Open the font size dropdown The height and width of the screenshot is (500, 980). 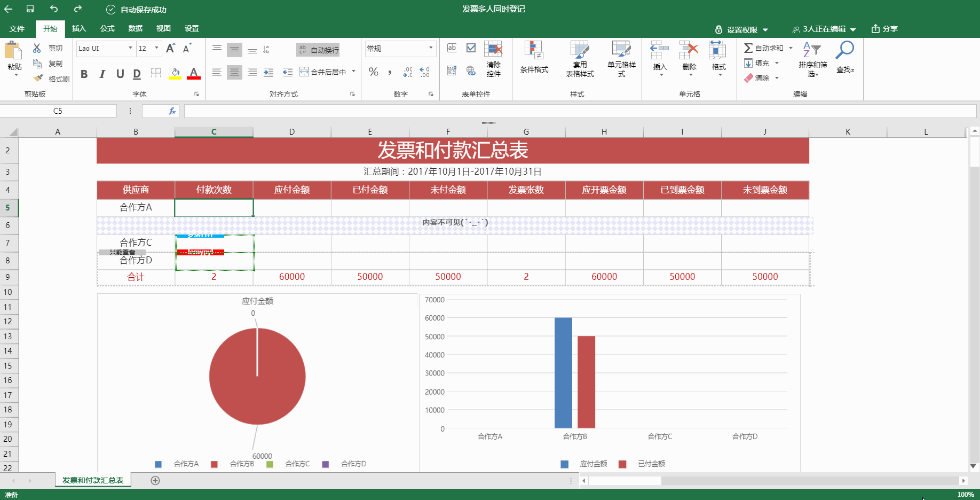(156, 49)
